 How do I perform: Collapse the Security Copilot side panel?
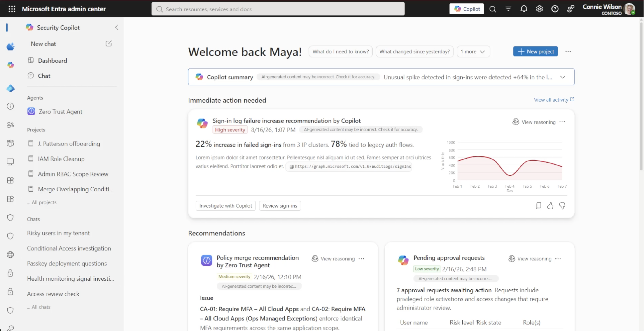pyautogui.click(x=117, y=27)
